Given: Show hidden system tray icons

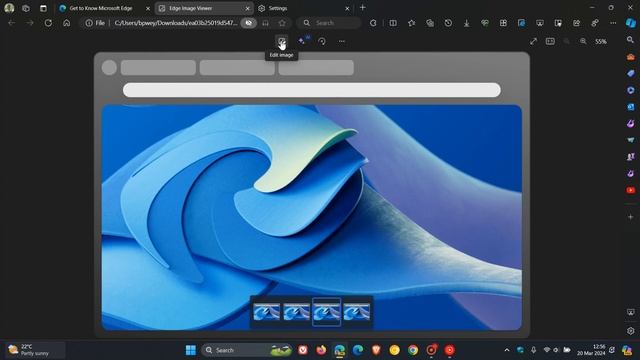Looking at the screenshot, I should point(507,350).
